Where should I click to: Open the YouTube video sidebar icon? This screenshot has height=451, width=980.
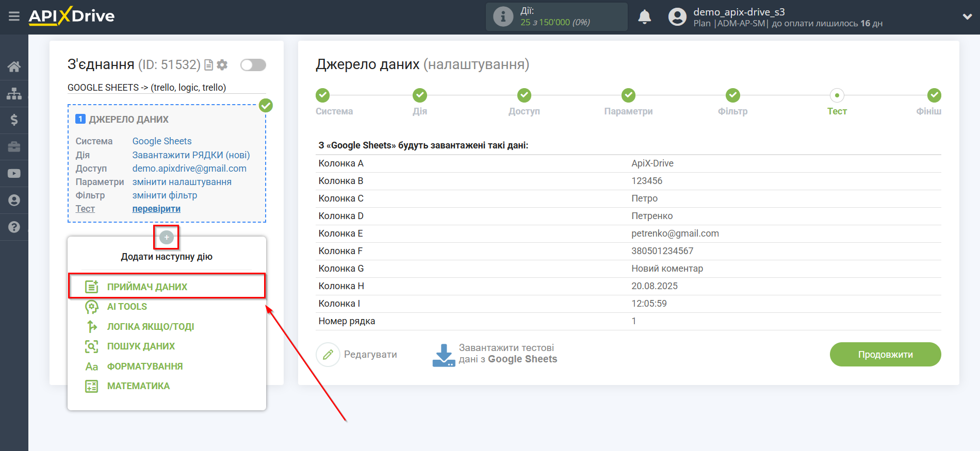(x=14, y=174)
